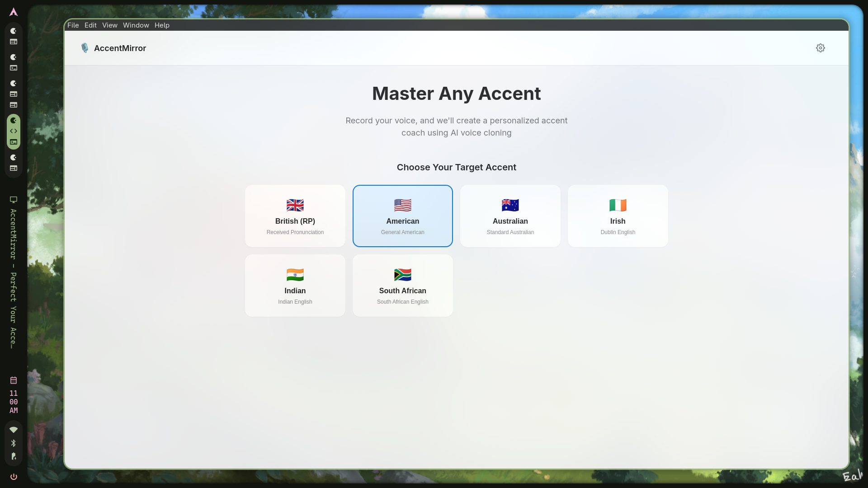Screen dimensions: 868x488
Task: Select the Irish Dublin English card
Action: pos(618,216)
